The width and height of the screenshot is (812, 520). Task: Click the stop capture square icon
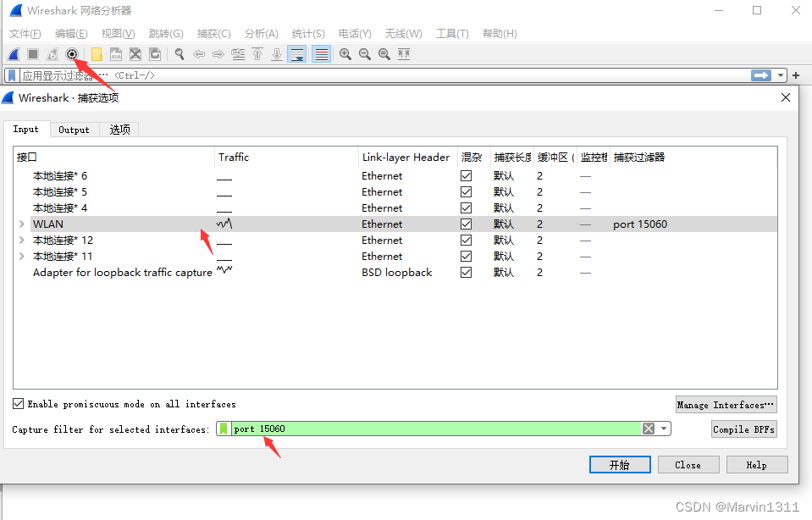point(33,54)
